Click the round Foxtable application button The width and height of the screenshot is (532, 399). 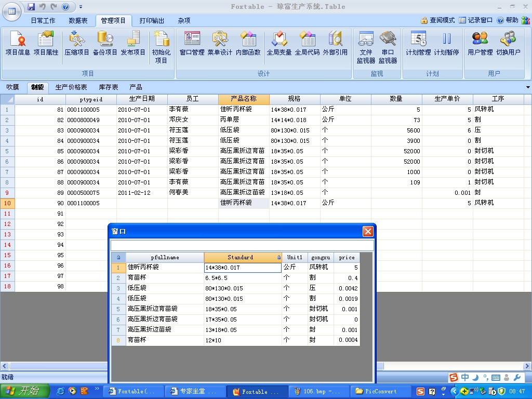pyautogui.click(x=12, y=11)
